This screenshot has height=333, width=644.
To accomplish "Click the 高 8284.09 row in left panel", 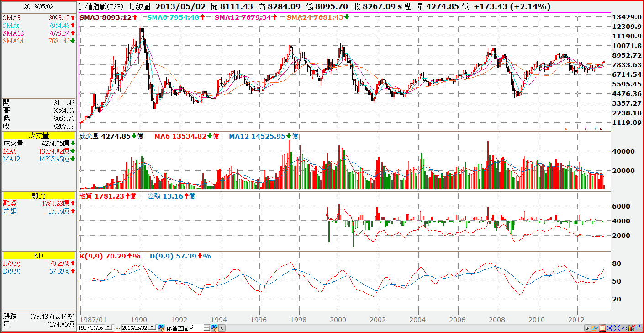I will pyautogui.click(x=38, y=111).
